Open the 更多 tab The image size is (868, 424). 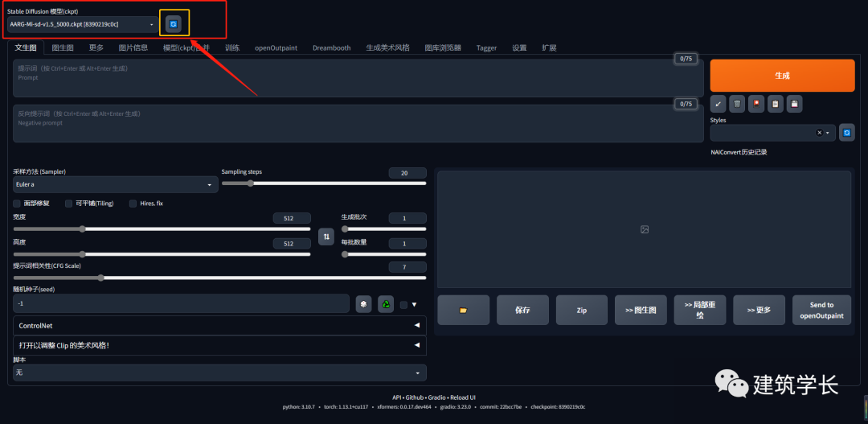[x=96, y=47]
